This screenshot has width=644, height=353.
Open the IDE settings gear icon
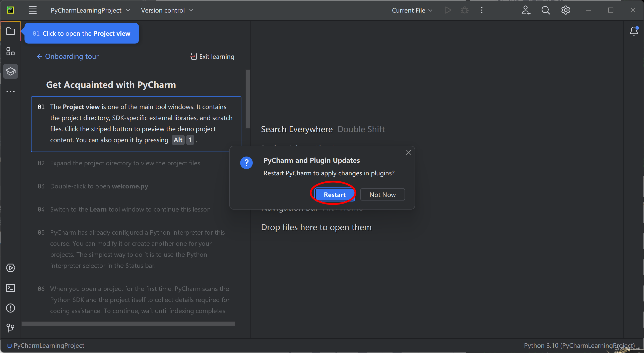point(565,10)
